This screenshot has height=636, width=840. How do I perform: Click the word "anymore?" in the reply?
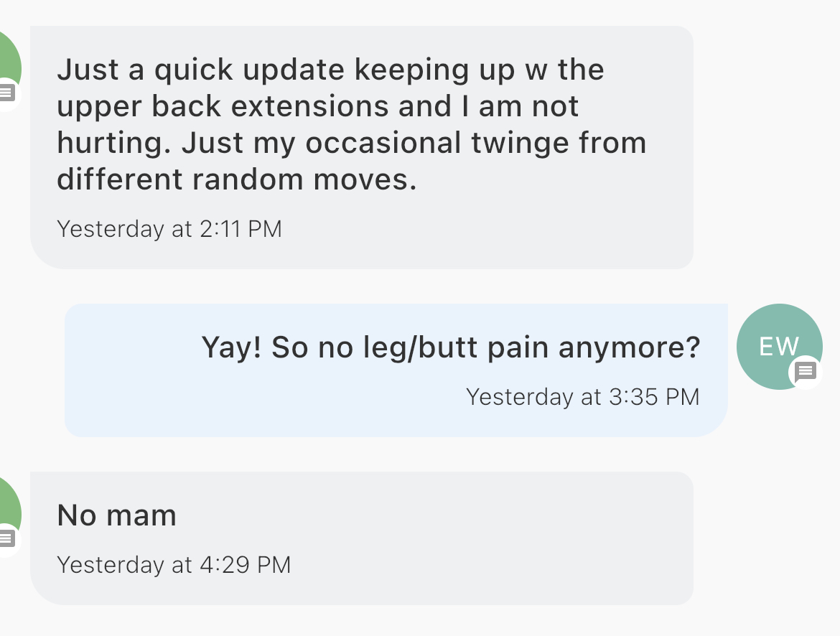coord(630,349)
